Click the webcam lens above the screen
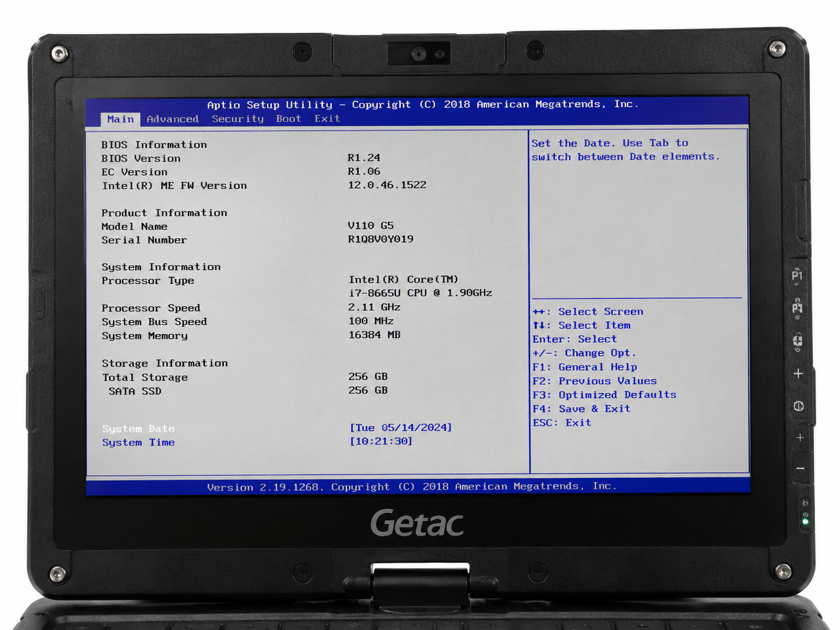The height and width of the screenshot is (630, 840). [419, 54]
